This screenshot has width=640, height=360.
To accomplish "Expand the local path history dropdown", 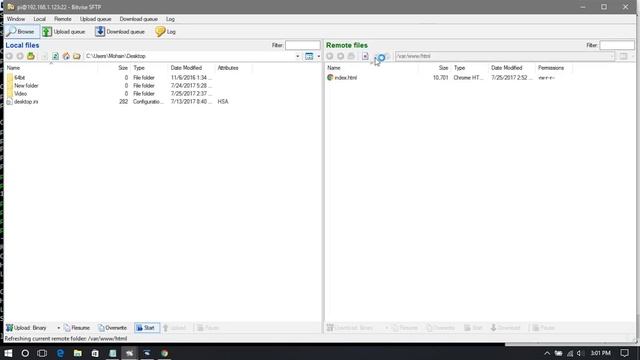I will tap(298, 56).
